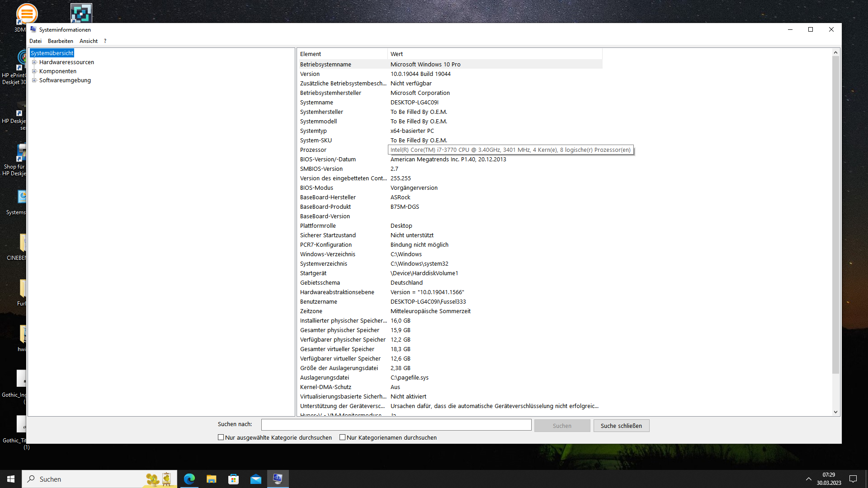Select the Benutzername row label
The width and height of the screenshot is (868, 488).
(319, 302)
